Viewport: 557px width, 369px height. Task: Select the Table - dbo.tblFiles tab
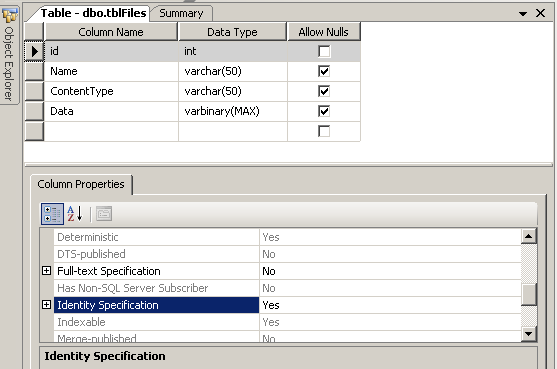click(x=93, y=13)
